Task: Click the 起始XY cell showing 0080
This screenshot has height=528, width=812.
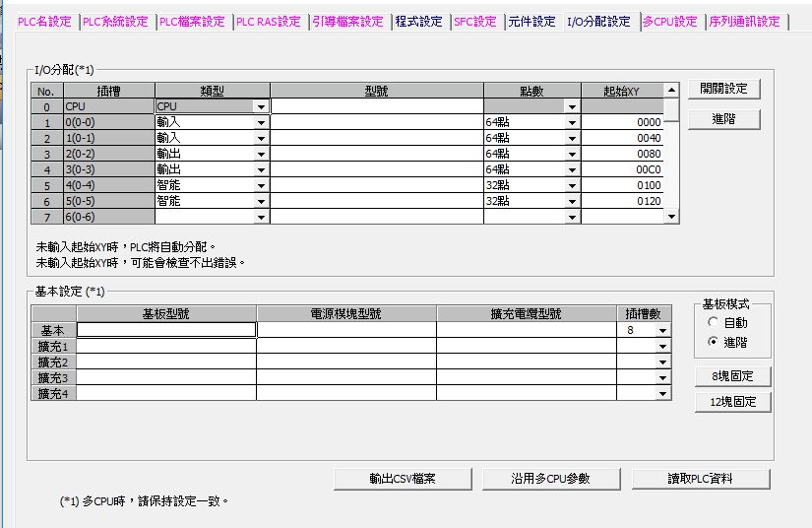Action: (622, 154)
